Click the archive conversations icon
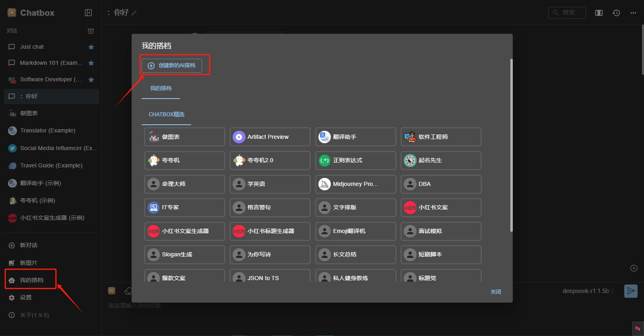This screenshot has height=336, width=644. 91,31
